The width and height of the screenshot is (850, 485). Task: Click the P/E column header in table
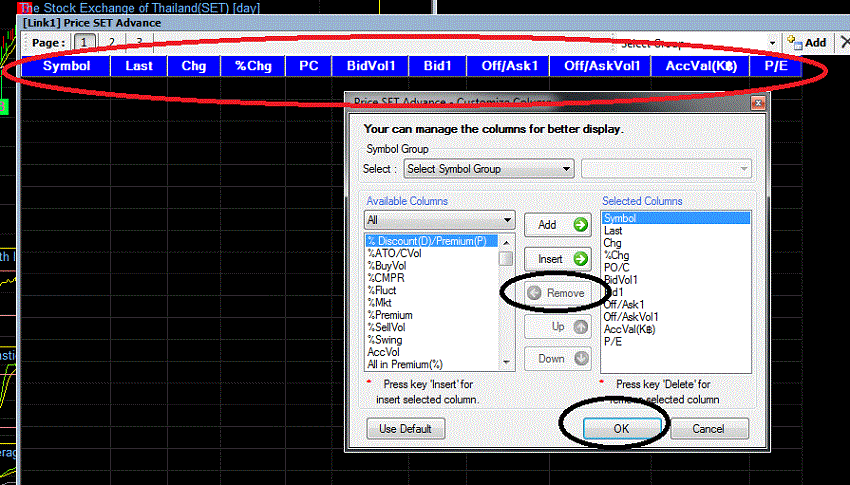pyautogui.click(x=776, y=66)
